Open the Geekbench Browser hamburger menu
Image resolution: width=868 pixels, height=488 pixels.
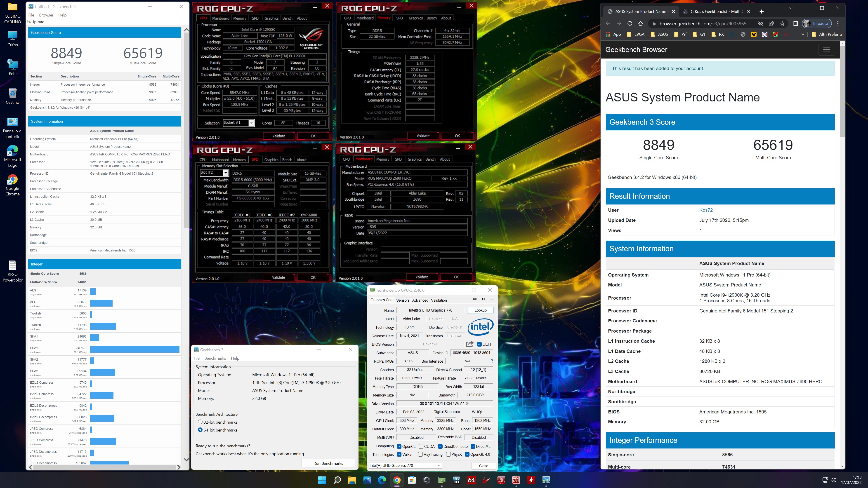point(827,49)
